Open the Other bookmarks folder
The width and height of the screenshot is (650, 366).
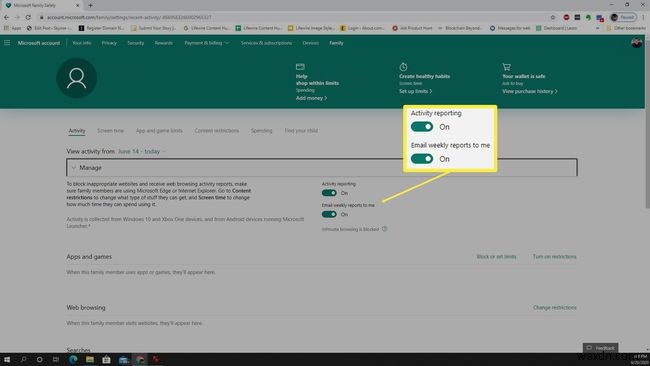click(x=626, y=28)
